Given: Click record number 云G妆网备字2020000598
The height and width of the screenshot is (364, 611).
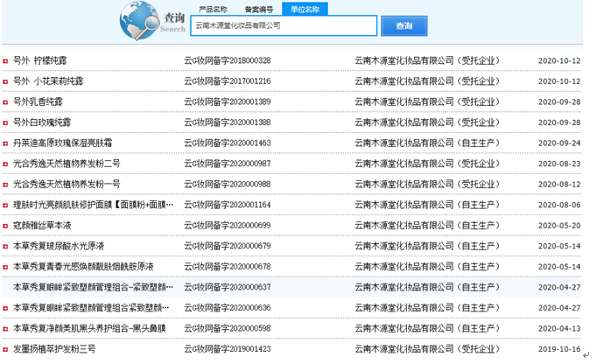Looking at the screenshot, I should pos(228,329).
